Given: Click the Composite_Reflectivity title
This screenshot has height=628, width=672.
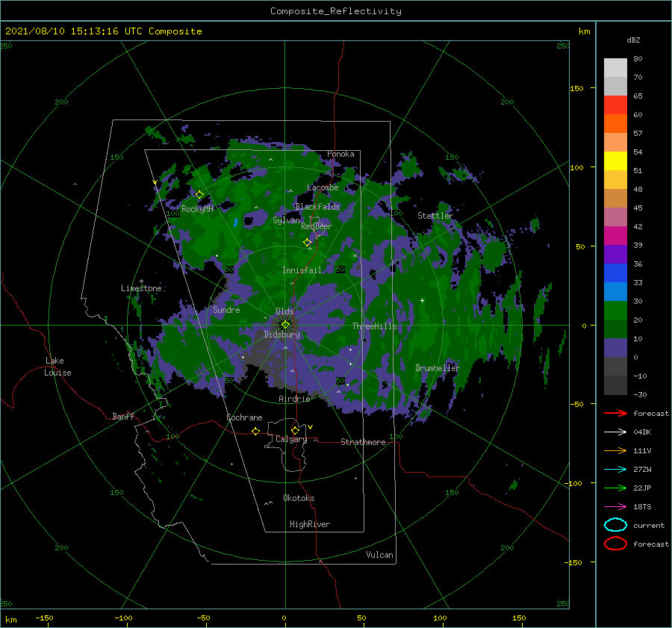Looking at the screenshot, I should point(336,11).
